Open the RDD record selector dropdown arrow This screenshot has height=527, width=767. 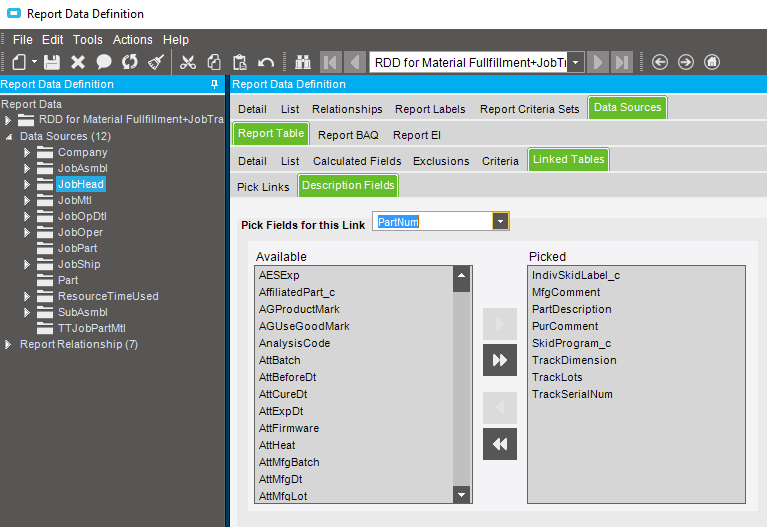(x=576, y=62)
